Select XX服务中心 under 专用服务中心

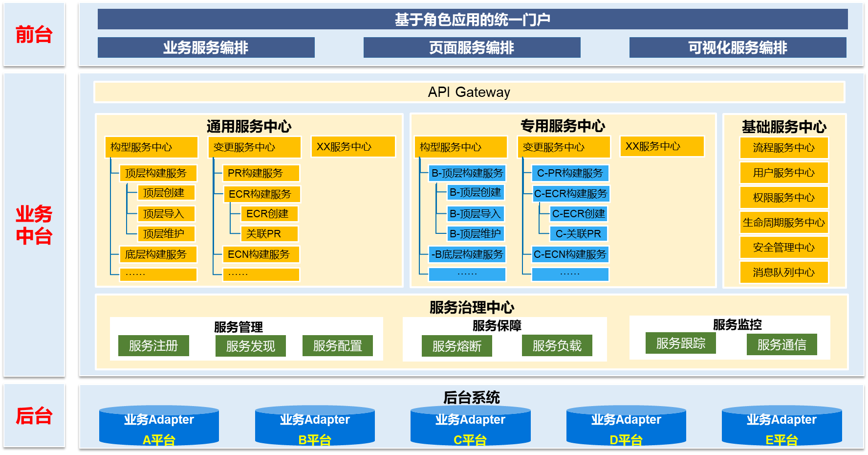[662, 146]
